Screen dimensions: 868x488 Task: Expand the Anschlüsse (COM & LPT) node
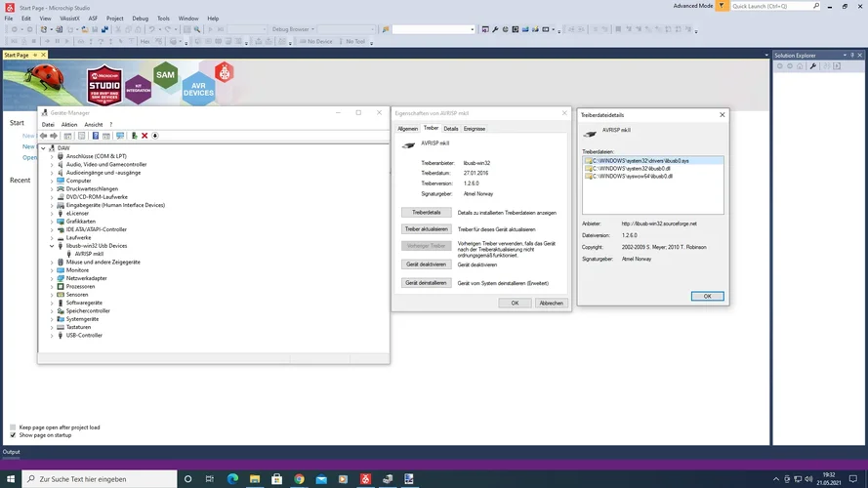pos(52,156)
